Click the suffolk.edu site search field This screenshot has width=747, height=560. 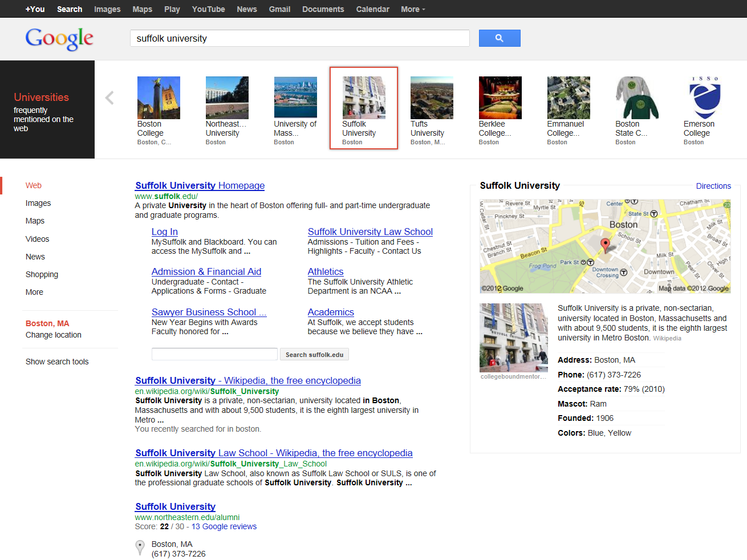214,354
